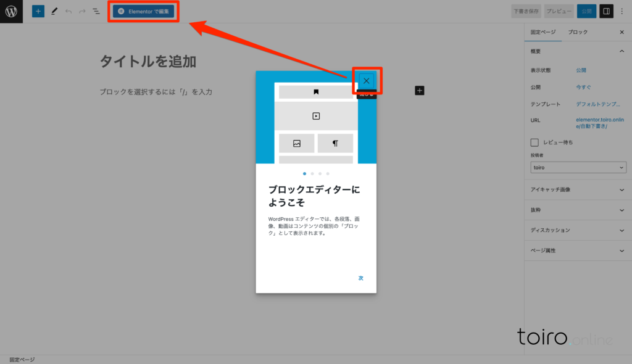Click 次 in the welcome guide
This screenshot has height=364, width=632.
[360, 278]
